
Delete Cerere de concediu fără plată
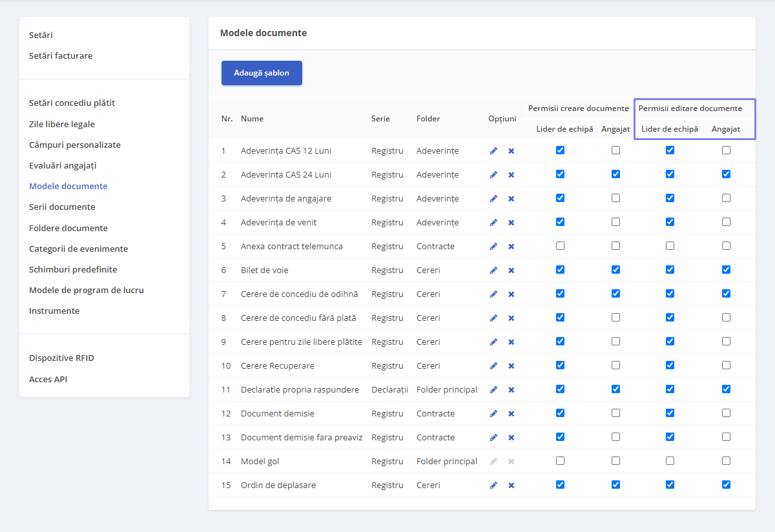tap(511, 318)
